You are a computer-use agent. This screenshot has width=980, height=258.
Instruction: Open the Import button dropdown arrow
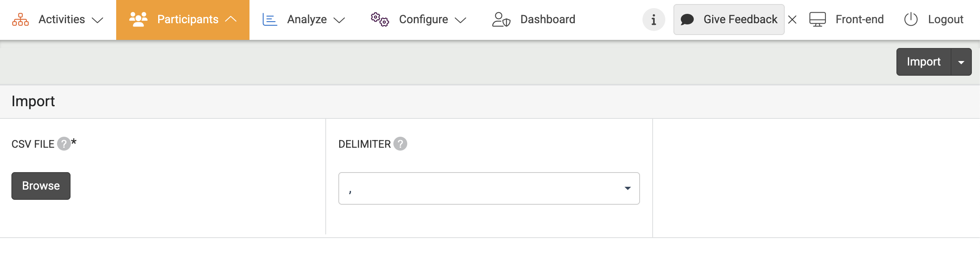pos(961,62)
